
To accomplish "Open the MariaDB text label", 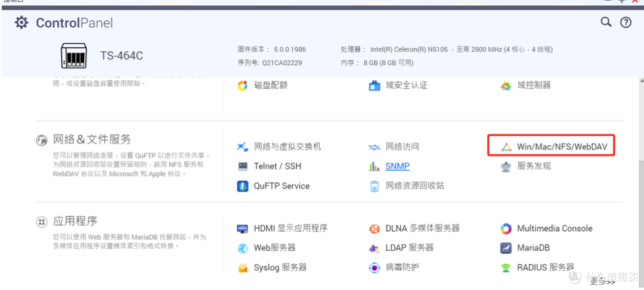I will [533, 248].
